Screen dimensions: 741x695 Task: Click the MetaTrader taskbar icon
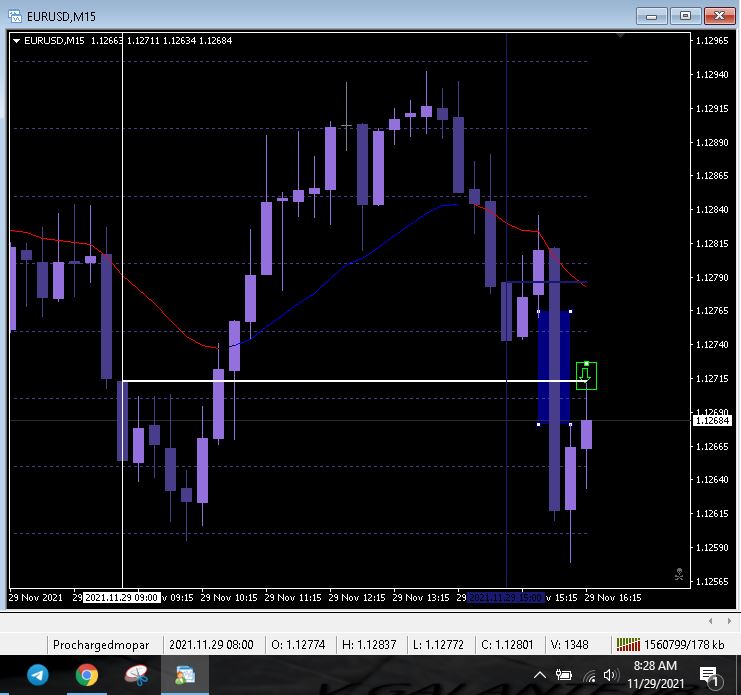pos(185,675)
